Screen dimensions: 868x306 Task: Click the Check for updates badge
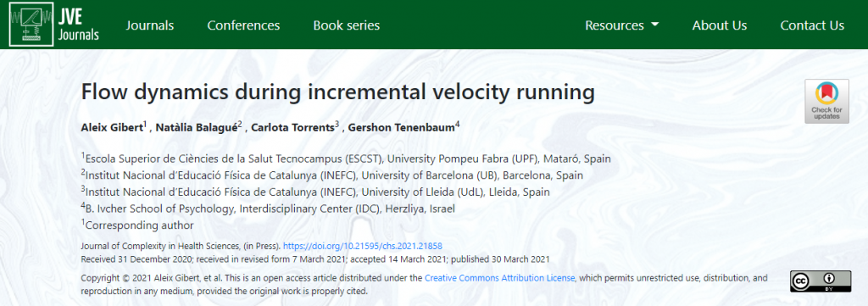(x=826, y=101)
